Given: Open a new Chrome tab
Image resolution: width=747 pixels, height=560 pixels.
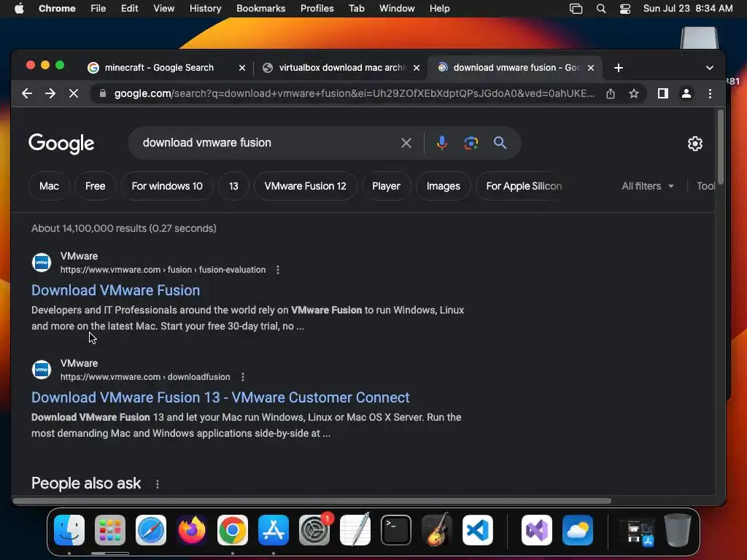Looking at the screenshot, I should pyautogui.click(x=619, y=68).
